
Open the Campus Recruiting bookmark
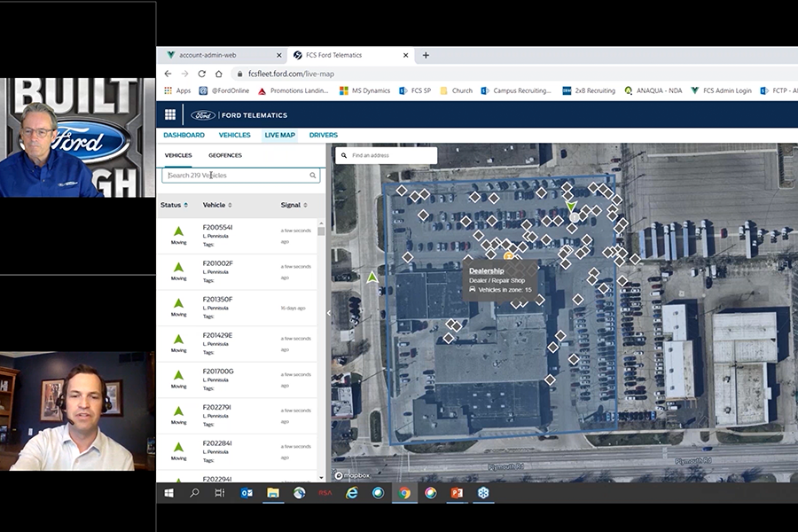(x=517, y=90)
